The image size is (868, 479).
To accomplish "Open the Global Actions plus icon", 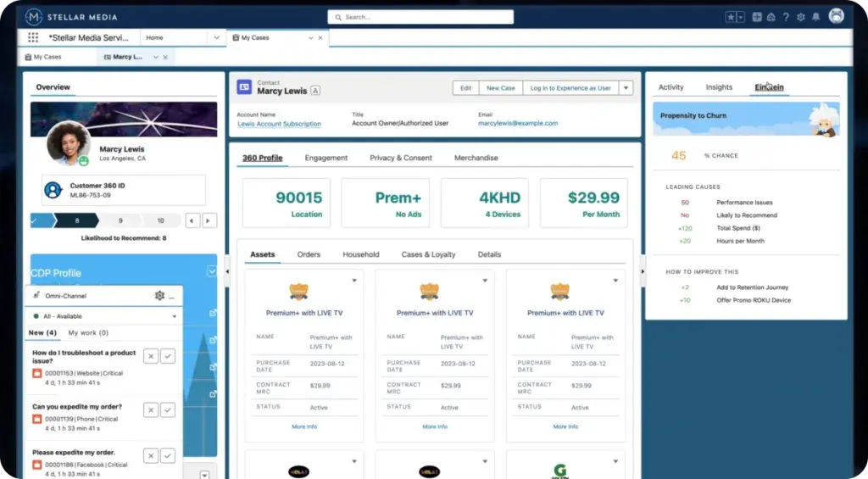I will tap(757, 17).
